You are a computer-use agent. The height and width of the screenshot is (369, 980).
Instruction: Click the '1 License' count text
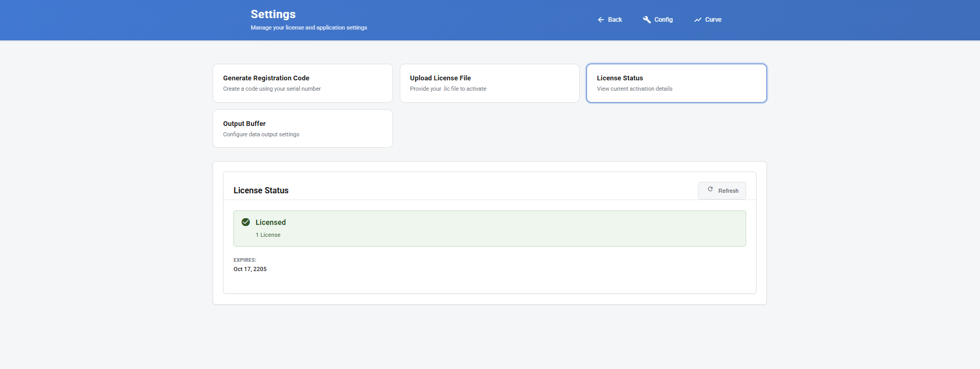(x=268, y=235)
